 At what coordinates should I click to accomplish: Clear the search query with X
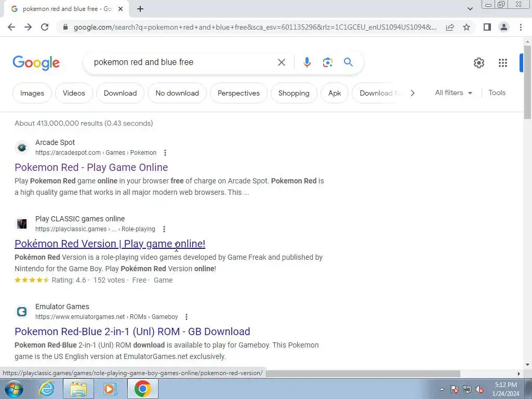(x=281, y=62)
